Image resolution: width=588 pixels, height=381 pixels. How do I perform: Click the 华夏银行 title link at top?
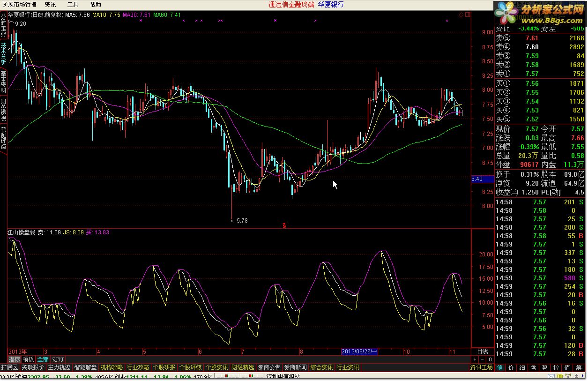pos(331,4)
